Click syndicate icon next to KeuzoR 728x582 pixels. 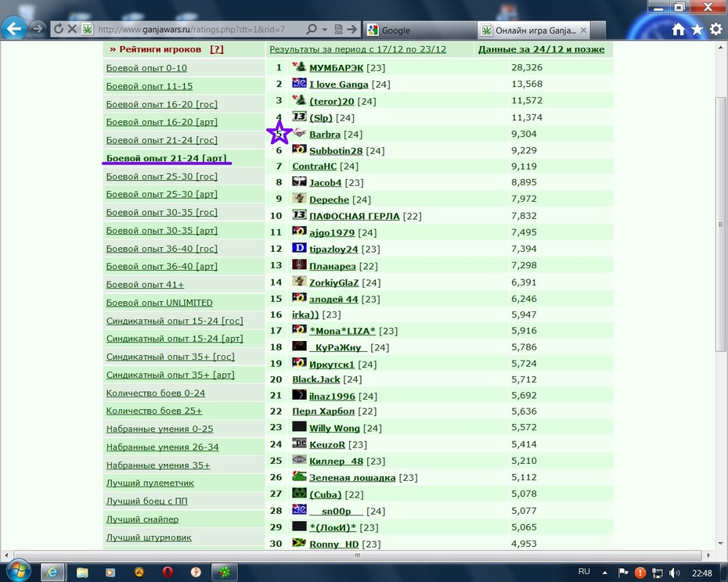click(299, 444)
